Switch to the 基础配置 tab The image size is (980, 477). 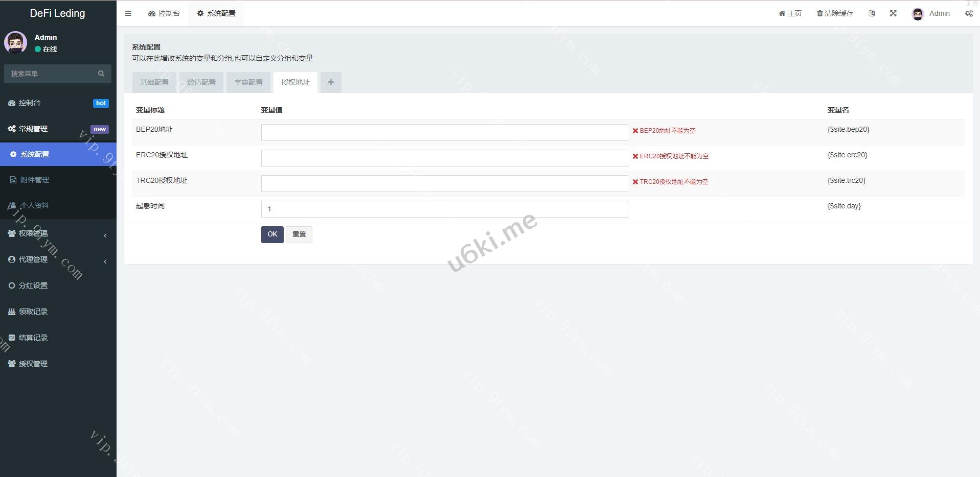tap(154, 82)
